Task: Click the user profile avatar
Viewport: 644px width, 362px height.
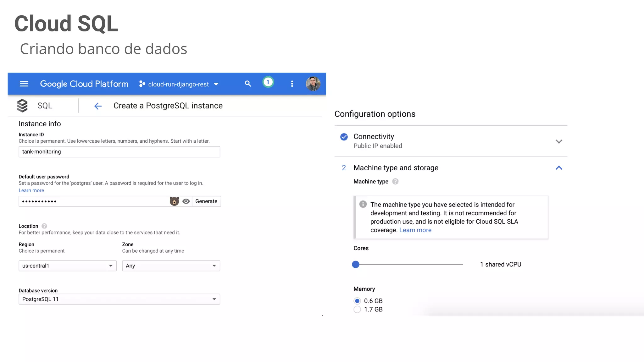Action: pos(313,84)
